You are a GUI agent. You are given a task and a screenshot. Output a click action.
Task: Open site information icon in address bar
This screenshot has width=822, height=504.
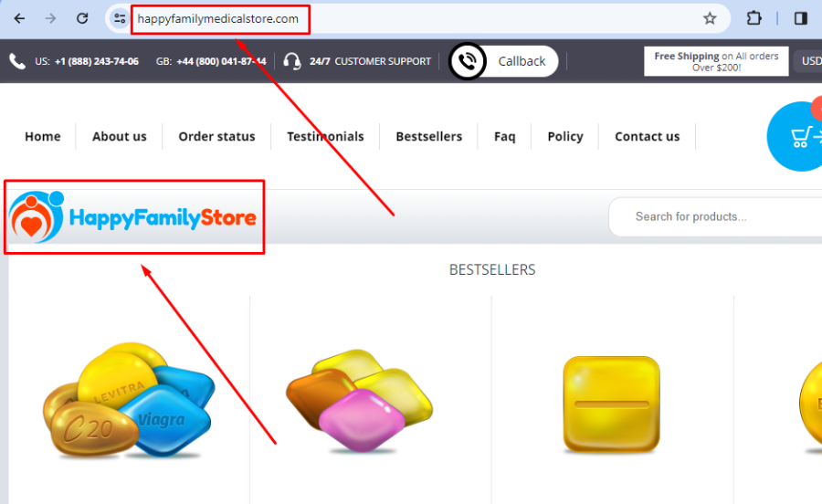coord(120,19)
